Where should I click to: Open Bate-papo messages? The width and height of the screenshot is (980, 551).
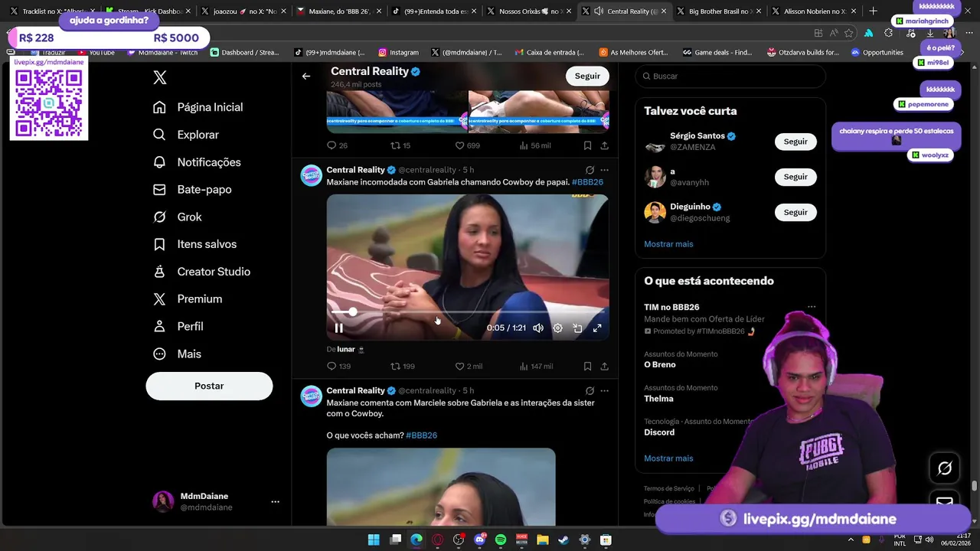click(x=192, y=190)
